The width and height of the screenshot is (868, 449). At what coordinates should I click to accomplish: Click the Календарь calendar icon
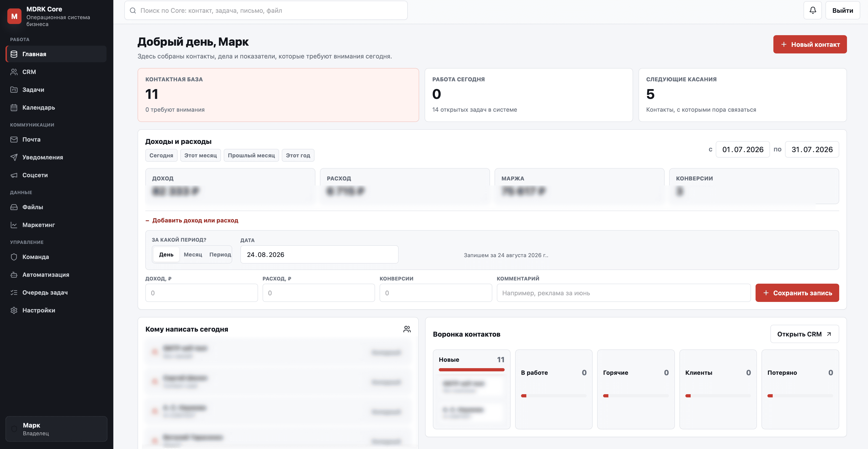[x=14, y=108]
